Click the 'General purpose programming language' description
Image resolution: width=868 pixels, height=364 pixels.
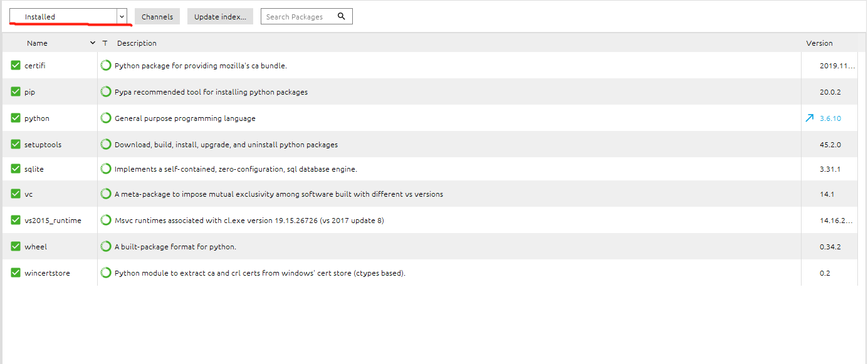click(x=185, y=118)
